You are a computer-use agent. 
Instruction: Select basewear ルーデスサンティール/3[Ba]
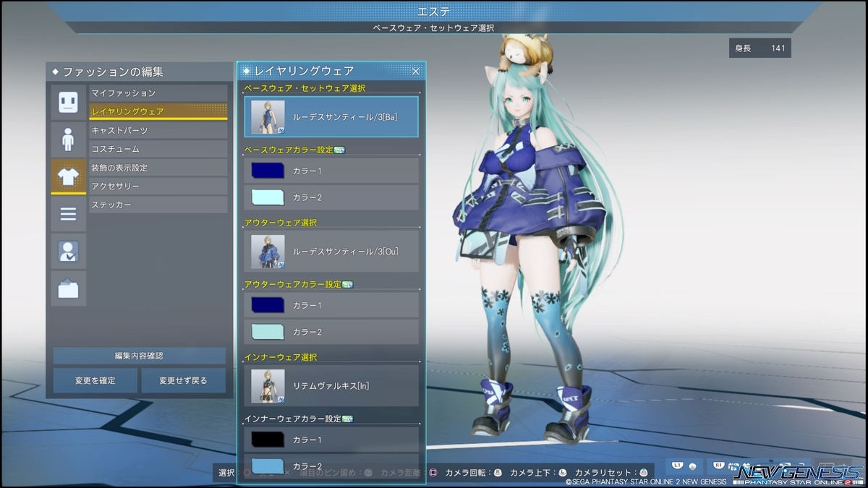pyautogui.click(x=331, y=117)
